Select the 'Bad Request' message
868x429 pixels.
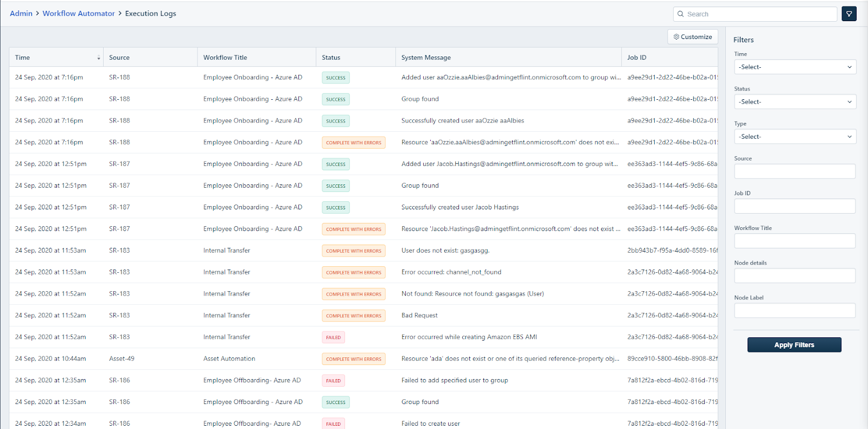[x=419, y=316]
